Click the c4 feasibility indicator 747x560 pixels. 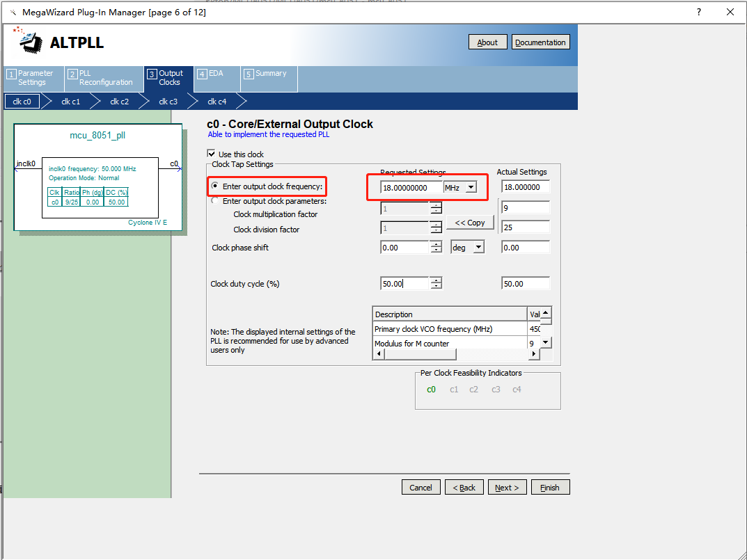(x=517, y=390)
